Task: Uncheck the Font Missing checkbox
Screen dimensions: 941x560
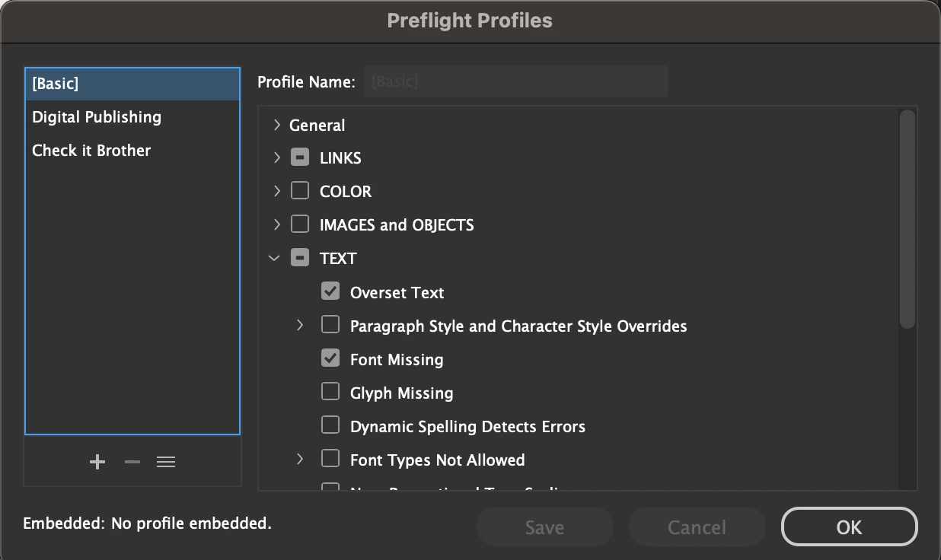Action: point(330,358)
